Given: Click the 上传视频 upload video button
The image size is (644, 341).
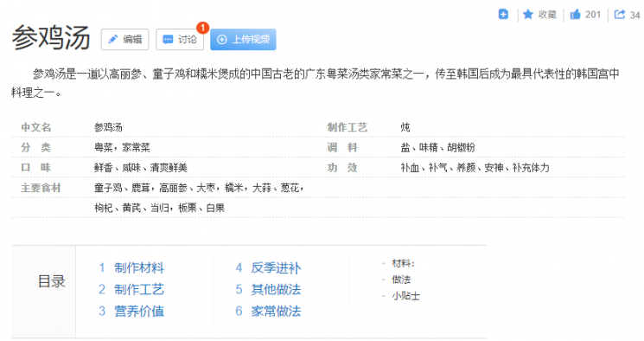Looking at the screenshot, I should point(243,40).
